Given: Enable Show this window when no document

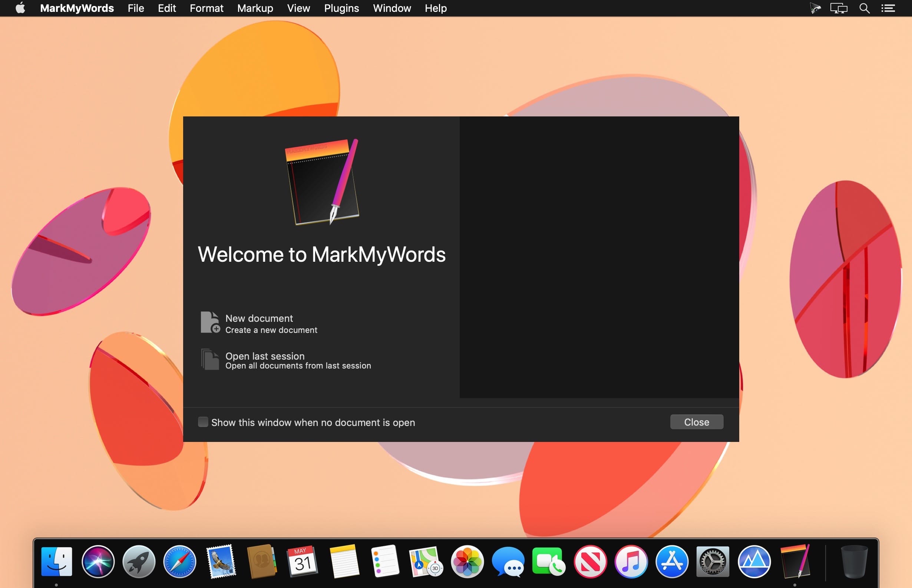Looking at the screenshot, I should click(x=203, y=422).
